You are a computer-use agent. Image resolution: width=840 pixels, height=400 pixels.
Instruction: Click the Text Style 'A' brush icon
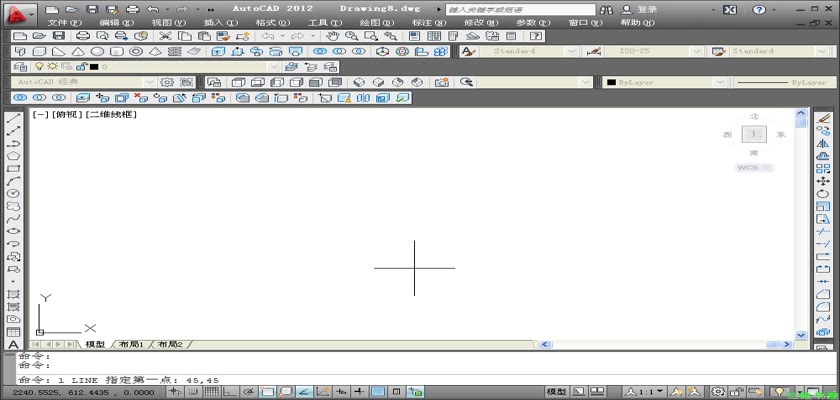[x=468, y=51]
